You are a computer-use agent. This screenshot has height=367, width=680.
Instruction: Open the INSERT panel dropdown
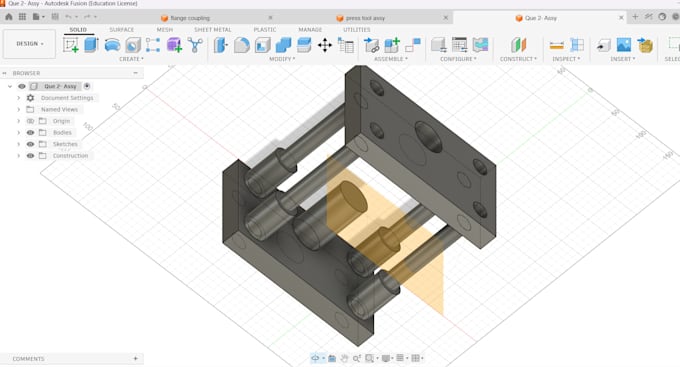[x=623, y=59]
